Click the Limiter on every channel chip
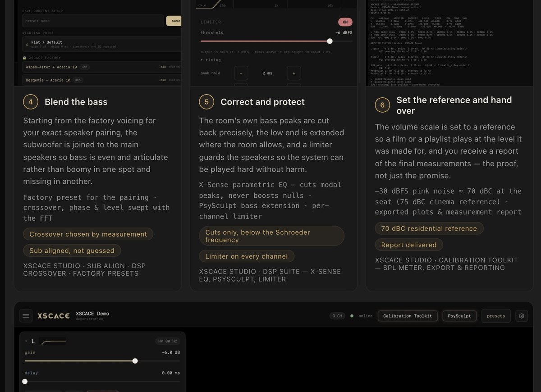Viewport: 541px width, 392px height. 247,256
